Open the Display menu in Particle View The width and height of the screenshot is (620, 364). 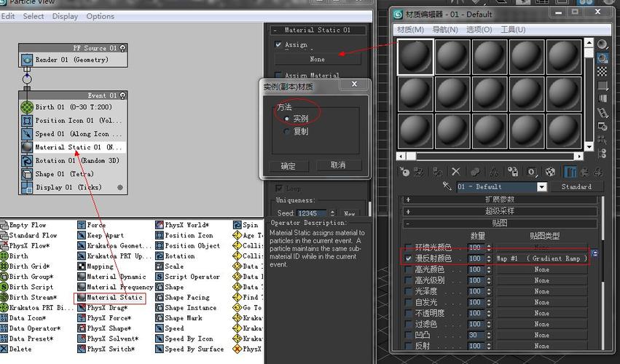pyautogui.click(x=65, y=16)
